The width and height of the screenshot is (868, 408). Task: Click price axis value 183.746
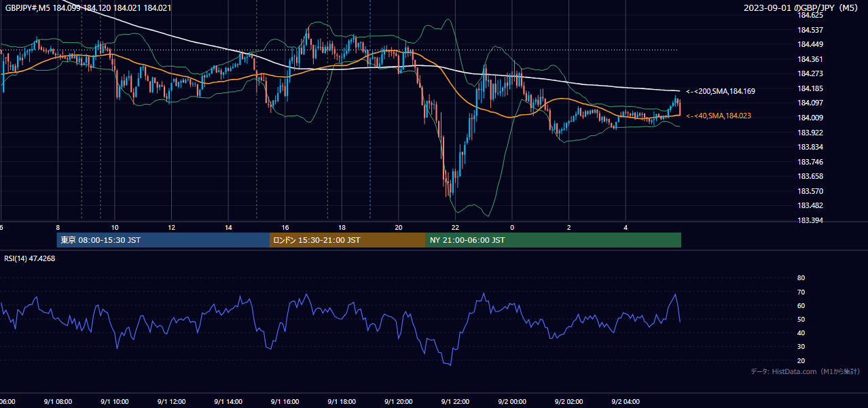click(x=810, y=162)
